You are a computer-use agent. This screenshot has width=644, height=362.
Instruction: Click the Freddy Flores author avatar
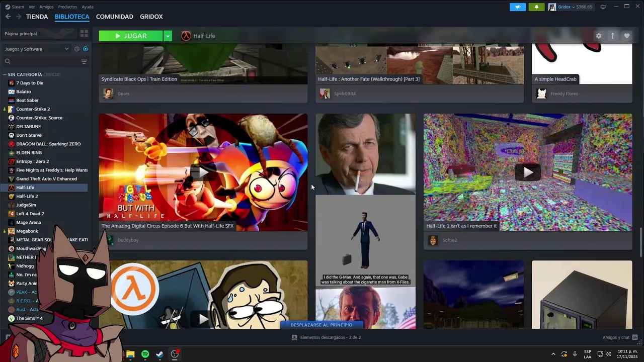[541, 94]
